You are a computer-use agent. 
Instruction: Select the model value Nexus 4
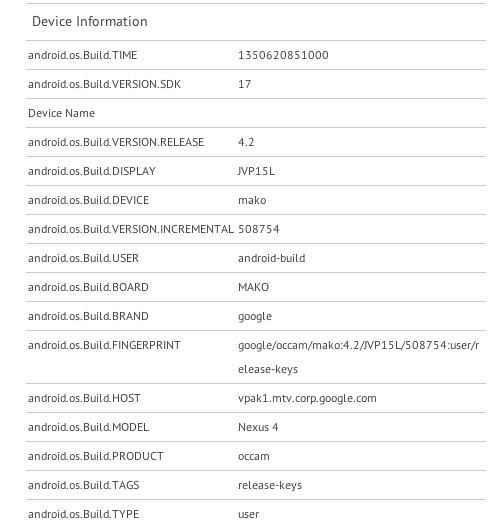(x=258, y=427)
